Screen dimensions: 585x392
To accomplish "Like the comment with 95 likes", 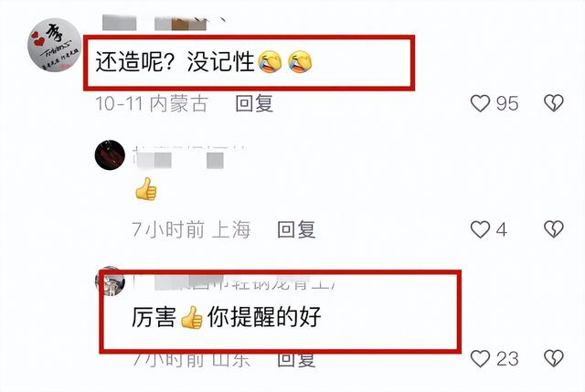I will click(x=480, y=103).
